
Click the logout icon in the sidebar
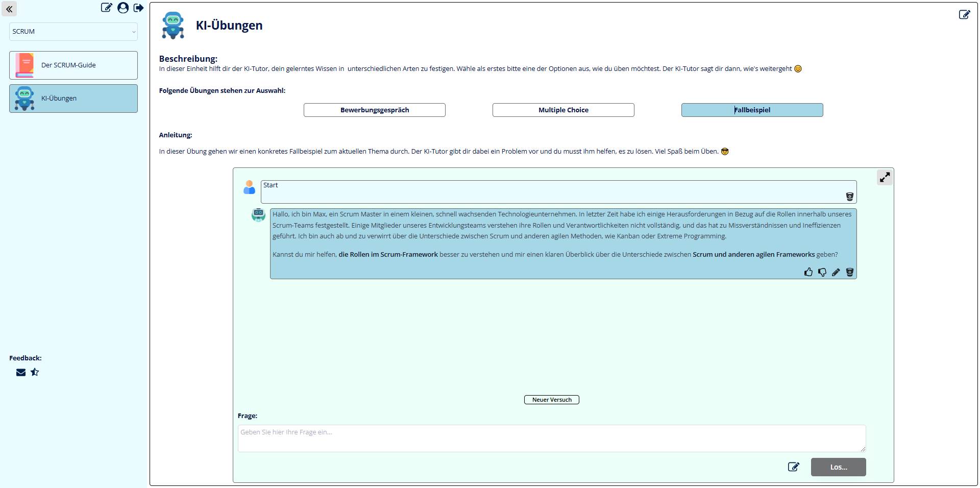pyautogui.click(x=138, y=8)
